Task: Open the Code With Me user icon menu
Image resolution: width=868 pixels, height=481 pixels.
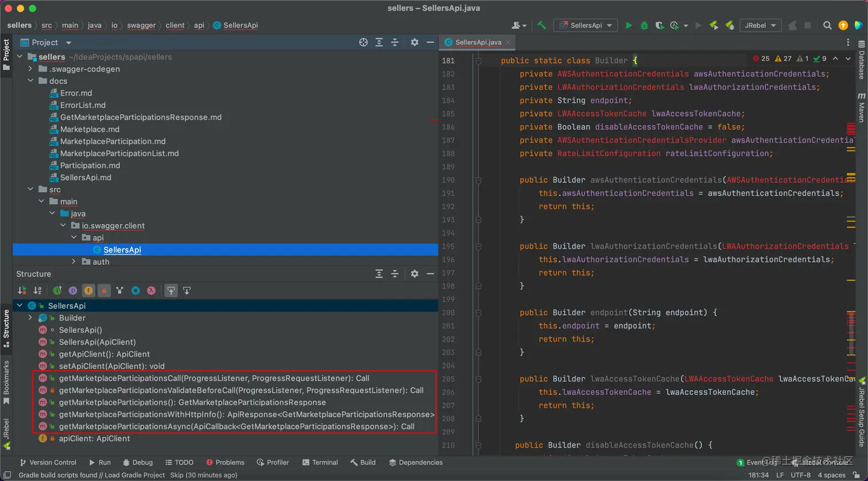Action: coord(518,25)
